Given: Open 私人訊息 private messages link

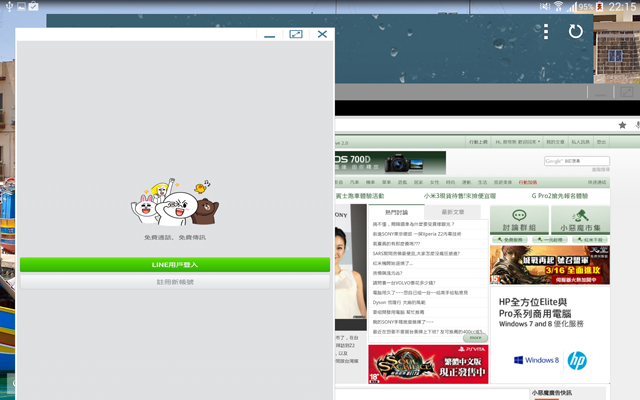Looking at the screenshot, I should tap(580, 142).
